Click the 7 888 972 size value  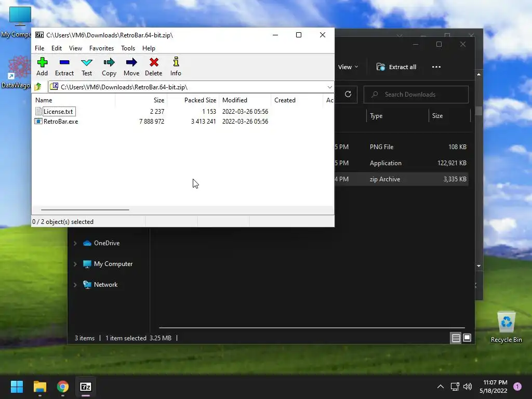tap(152, 122)
